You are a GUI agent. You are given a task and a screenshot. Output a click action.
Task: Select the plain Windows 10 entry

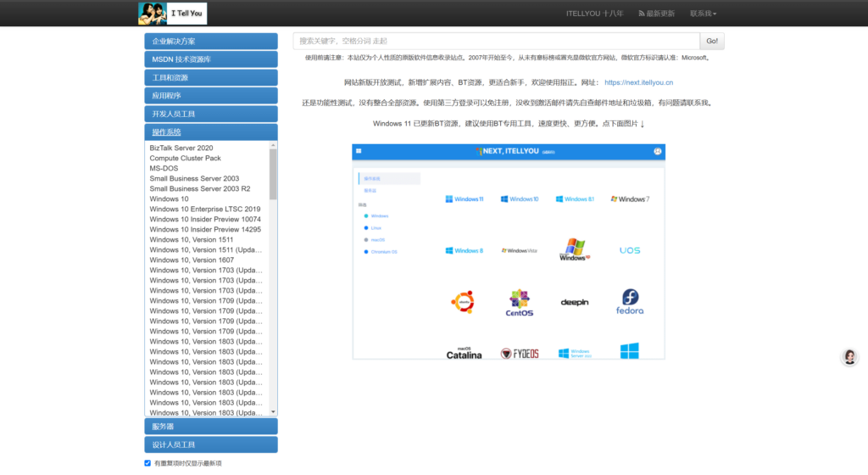click(x=169, y=199)
